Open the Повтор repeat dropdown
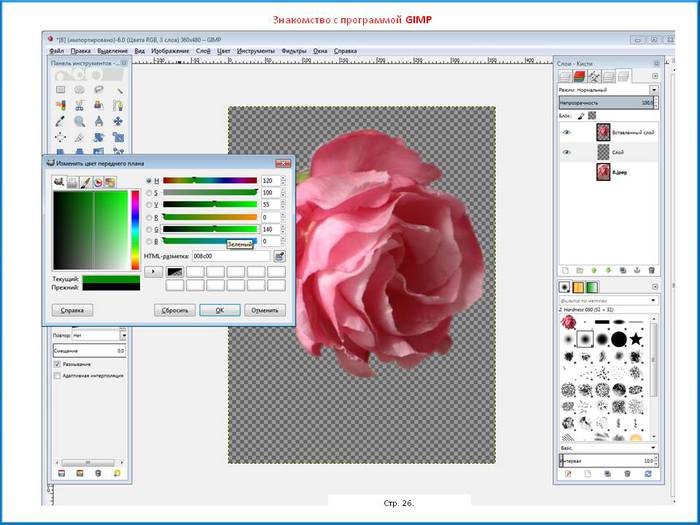This screenshot has height=525, width=700. point(124,335)
